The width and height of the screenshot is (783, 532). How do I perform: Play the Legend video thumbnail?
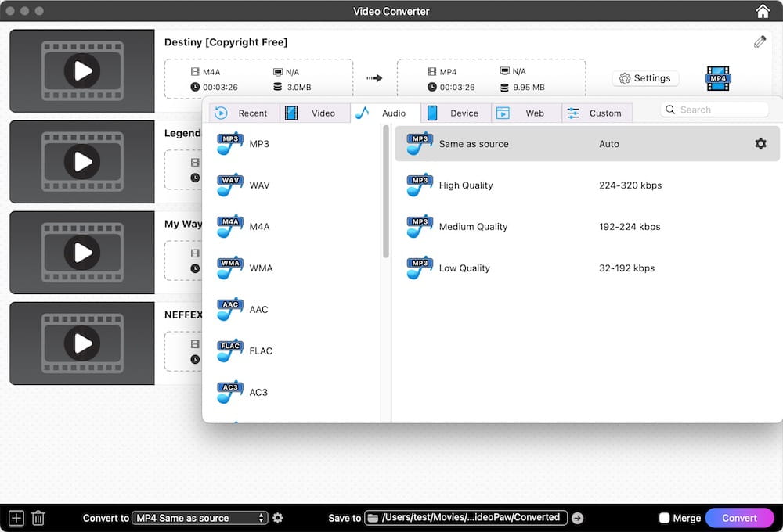point(81,161)
